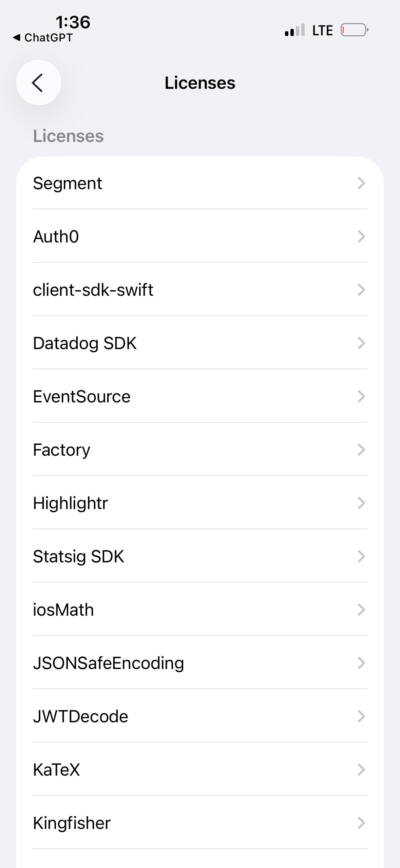400x868 pixels.
Task: Click the iosMath row chevron icon
Action: (361, 610)
